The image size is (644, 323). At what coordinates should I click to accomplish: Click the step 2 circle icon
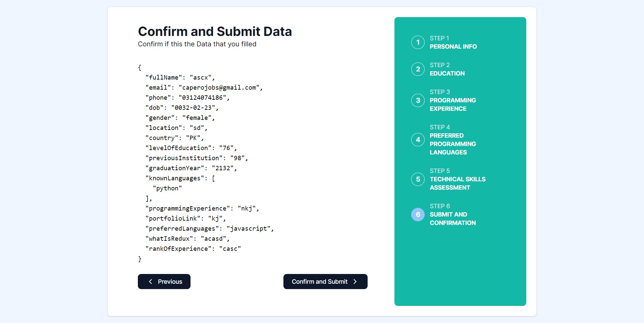tap(418, 69)
